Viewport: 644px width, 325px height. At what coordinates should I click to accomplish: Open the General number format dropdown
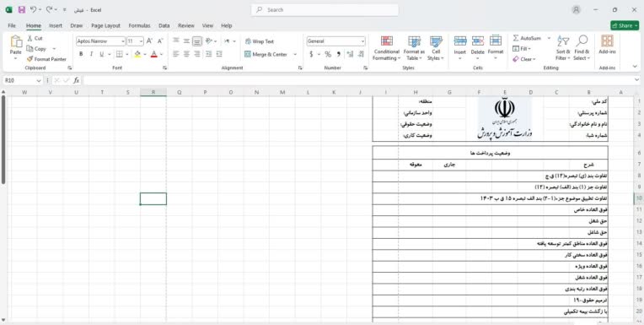click(362, 41)
